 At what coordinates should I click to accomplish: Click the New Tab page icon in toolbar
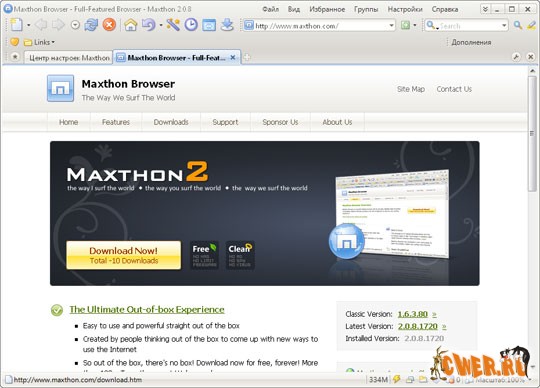[16, 25]
